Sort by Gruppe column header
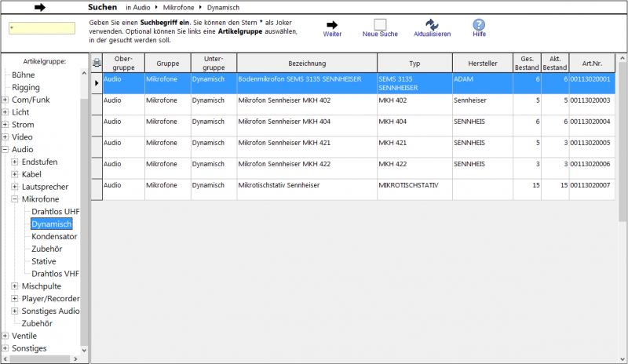This screenshot has height=364, width=628. click(x=168, y=63)
